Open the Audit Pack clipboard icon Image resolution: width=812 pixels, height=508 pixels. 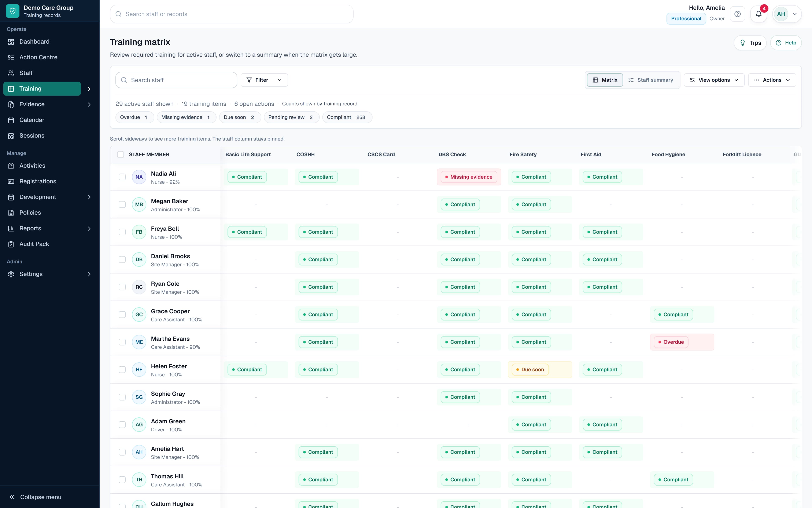[11, 244]
